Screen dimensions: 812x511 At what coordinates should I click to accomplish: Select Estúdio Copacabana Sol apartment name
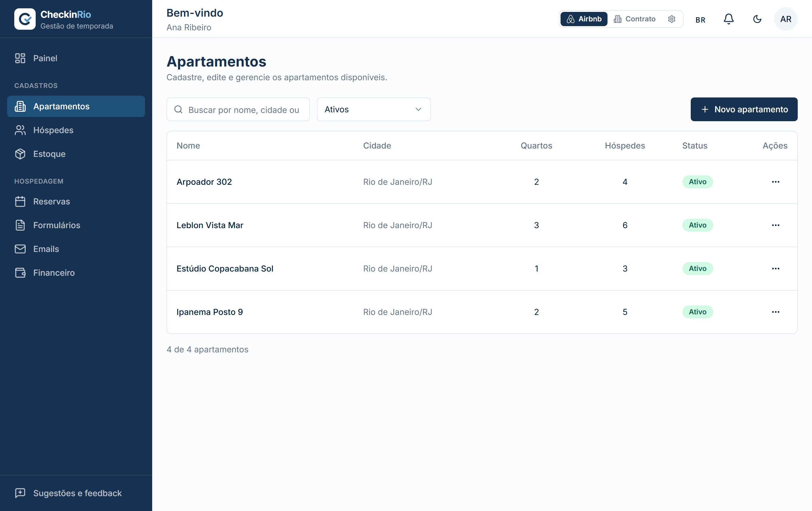(x=225, y=269)
